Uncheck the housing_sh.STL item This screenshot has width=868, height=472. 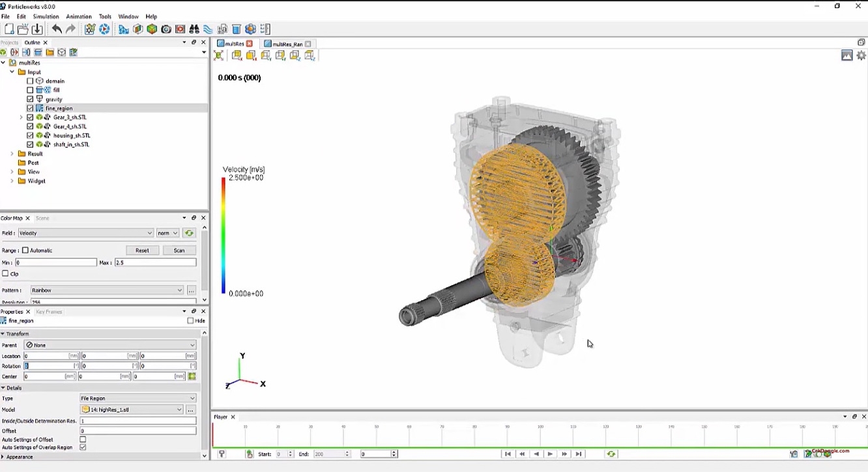(x=29, y=135)
